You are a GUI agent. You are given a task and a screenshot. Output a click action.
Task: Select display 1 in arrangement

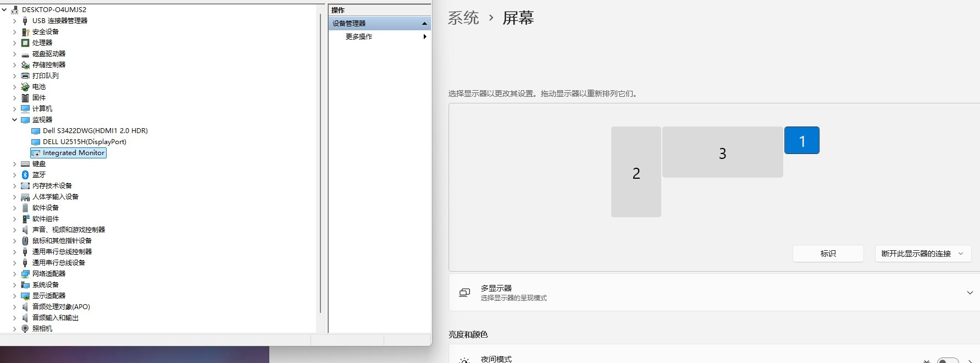[x=802, y=140]
